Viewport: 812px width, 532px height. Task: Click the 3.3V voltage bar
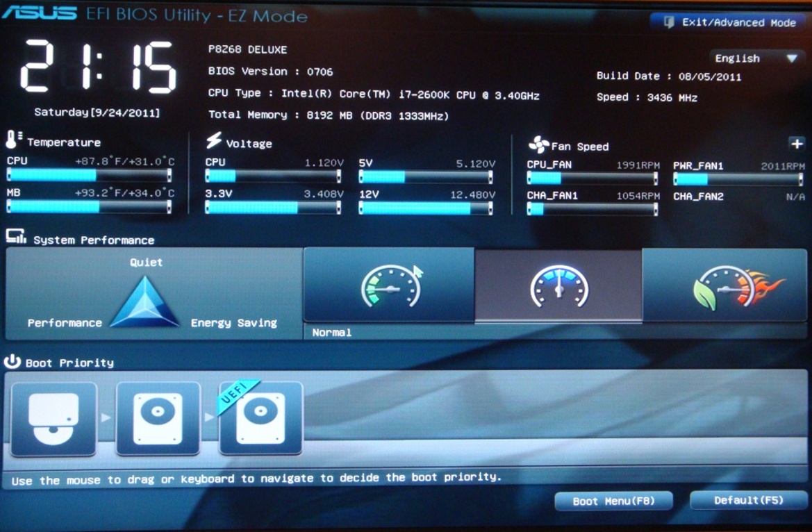tap(273, 208)
